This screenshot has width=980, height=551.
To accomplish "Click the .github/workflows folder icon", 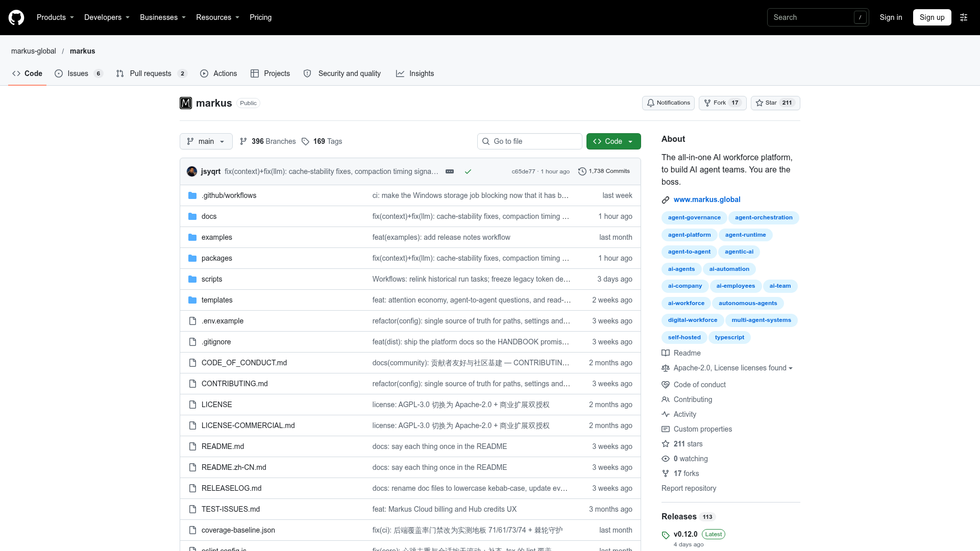I will pos(192,195).
